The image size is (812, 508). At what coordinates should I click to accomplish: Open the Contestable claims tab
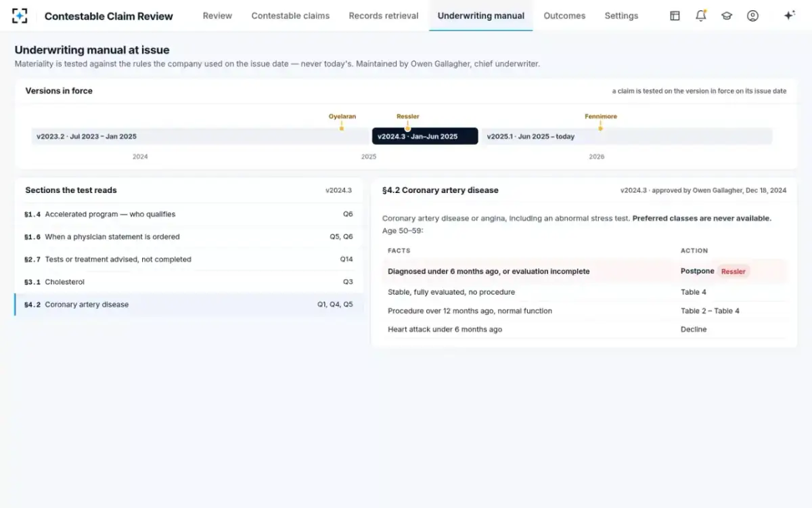pyautogui.click(x=290, y=16)
